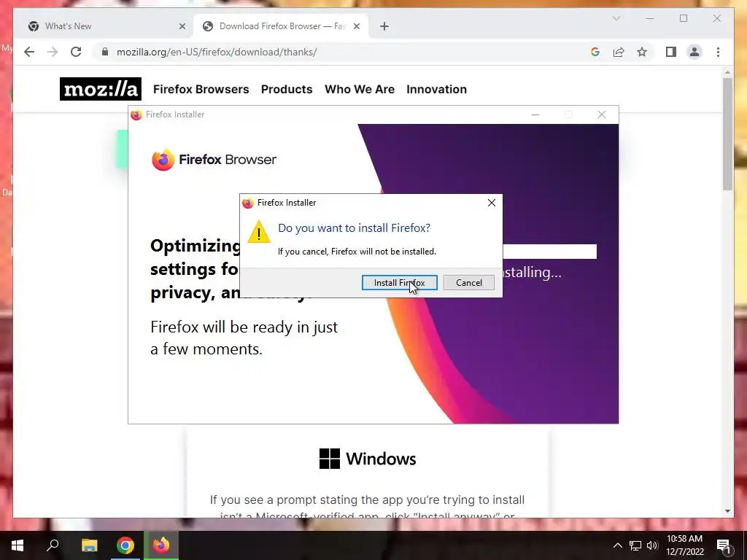
Task: Click the lock icon in address bar
Action: tap(105, 52)
